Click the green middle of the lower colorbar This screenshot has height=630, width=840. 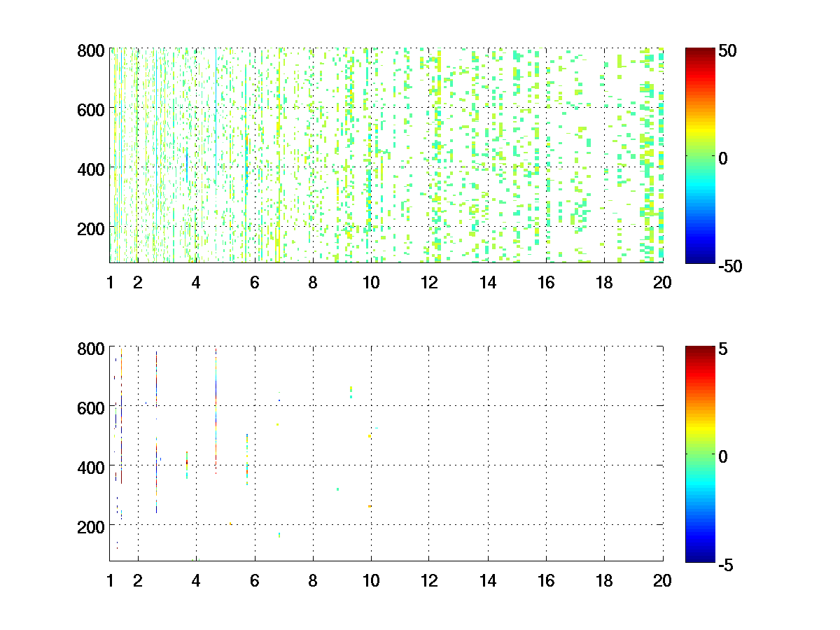pyautogui.click(x=699, y=455)
